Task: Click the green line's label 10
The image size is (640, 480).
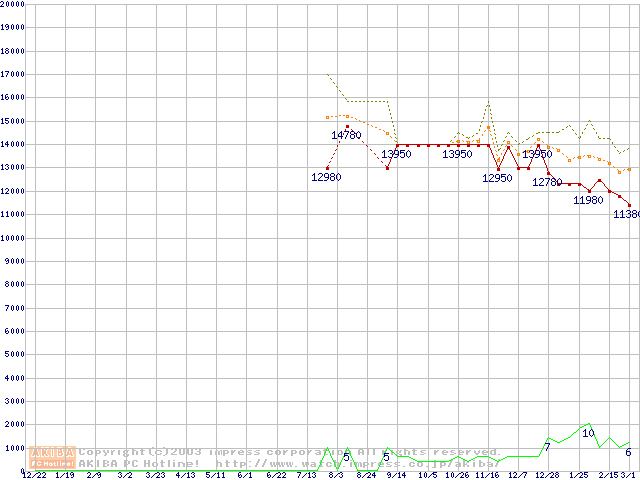Action: pyautogui.click(x=588, y=433)
